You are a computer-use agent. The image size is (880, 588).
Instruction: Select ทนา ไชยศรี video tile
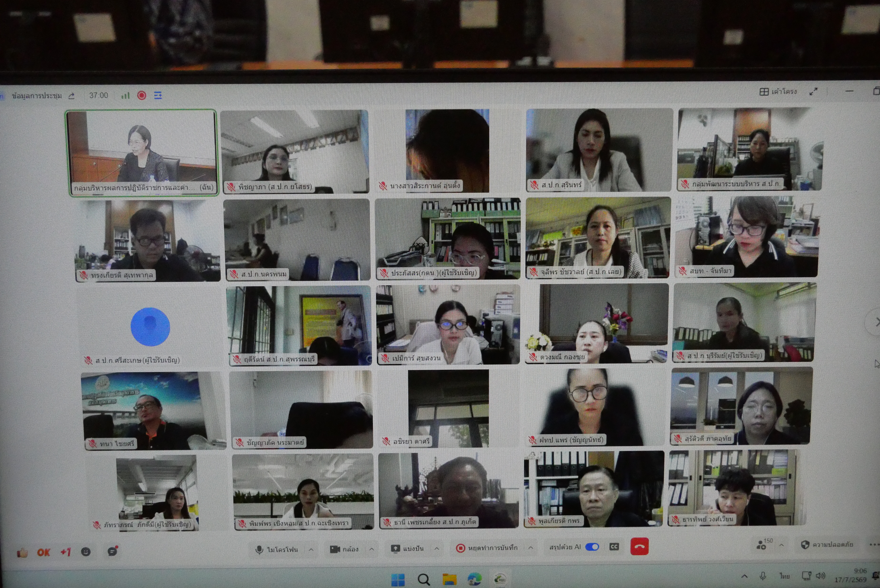click(154, 411)
